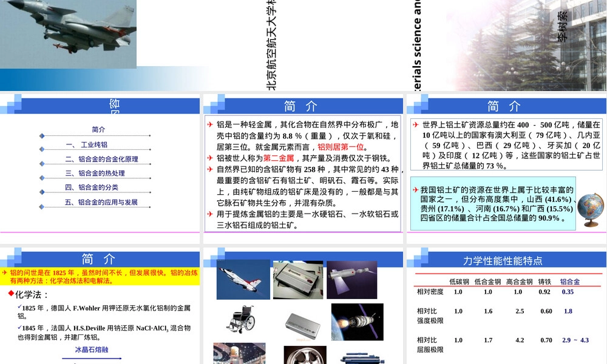Select the '简 介' title of the bauxite reserves slide
607x364 pixels.
click(504, 106)
